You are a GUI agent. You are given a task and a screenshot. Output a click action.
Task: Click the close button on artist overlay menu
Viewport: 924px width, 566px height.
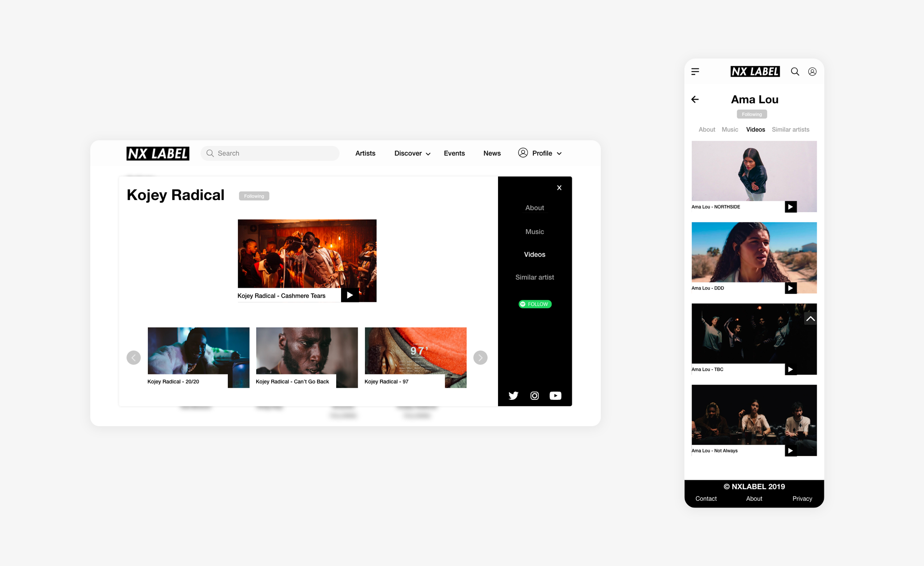click(559, 187)
